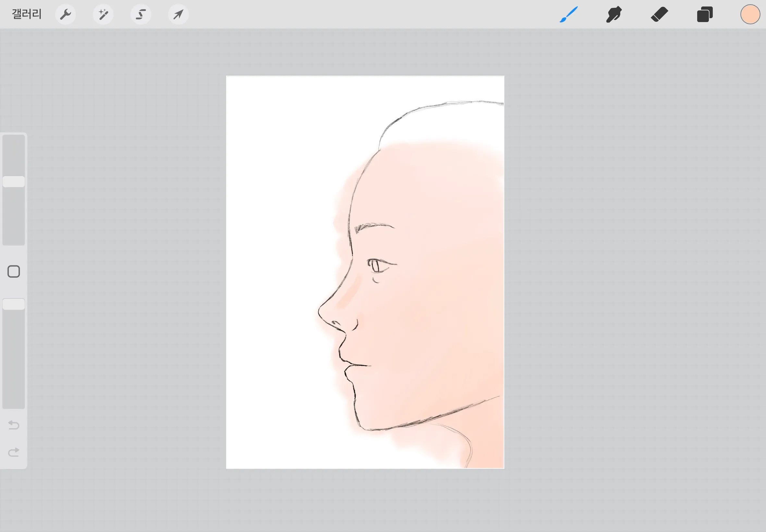Undo the last stroke with the undo arrow
The height and width of the screenshot is (532, 766).
click(x=14, y=425)
